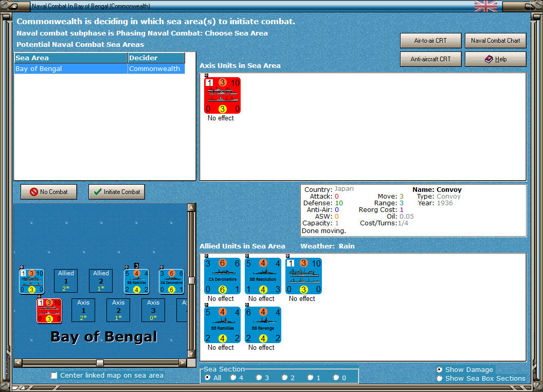Click the Commonwealth decider cell
Screen dimensions: 543x392
pos(156,68)
